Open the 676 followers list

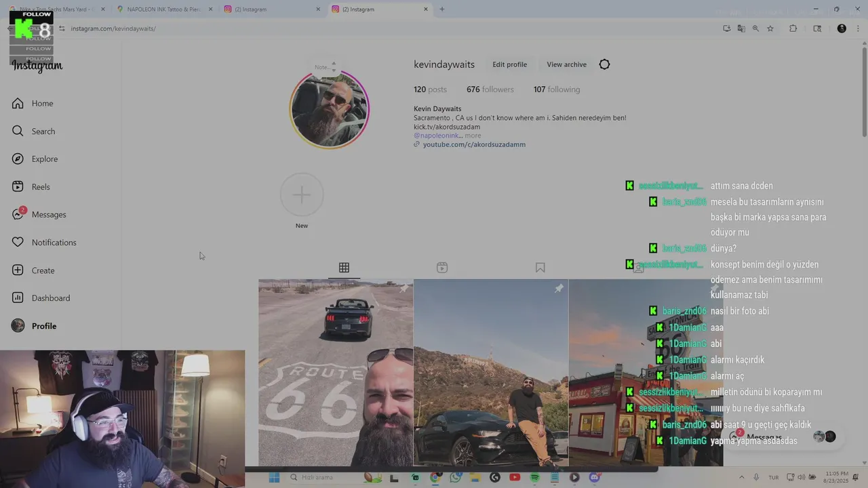tap(490, 89)
